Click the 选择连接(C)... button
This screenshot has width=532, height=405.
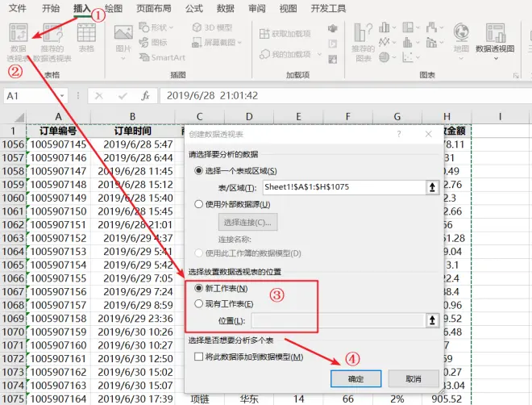tap(247, 223)
